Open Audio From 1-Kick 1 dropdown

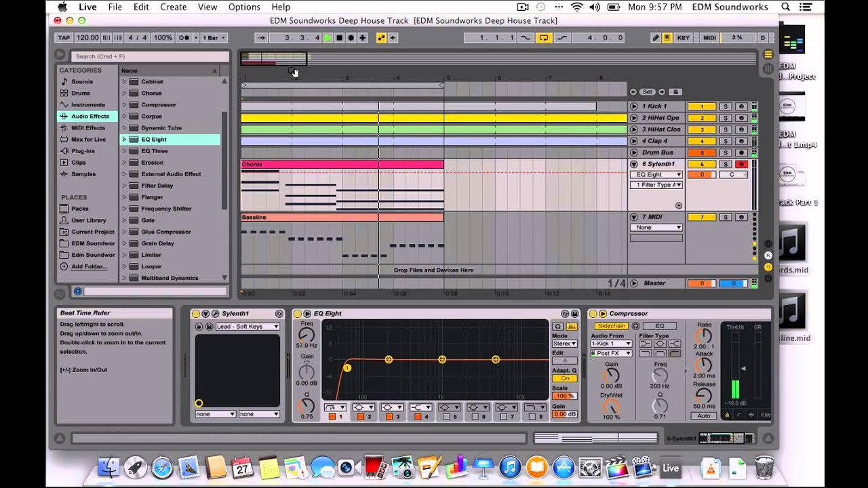(x=611, y=344)
